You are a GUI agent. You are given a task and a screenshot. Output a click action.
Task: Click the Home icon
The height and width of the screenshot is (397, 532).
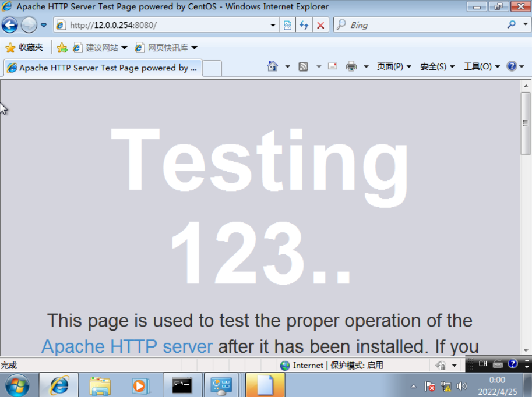pos(273,66)
